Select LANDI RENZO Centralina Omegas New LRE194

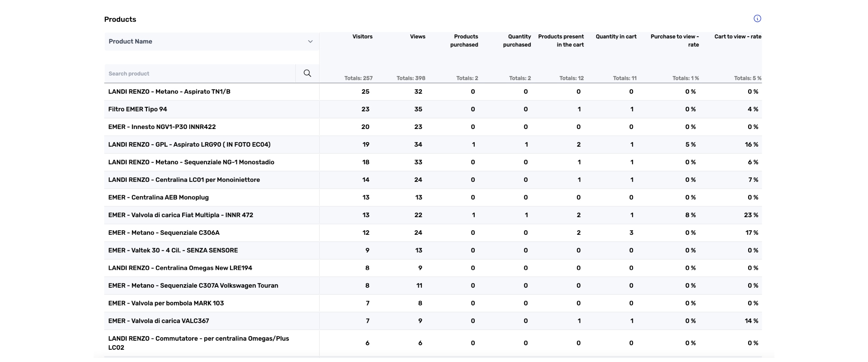point(180,268)
